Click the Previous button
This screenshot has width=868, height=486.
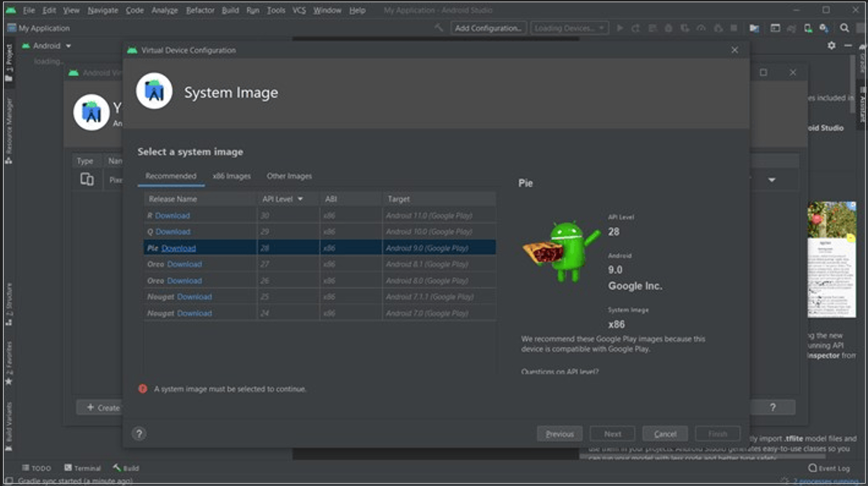click(559, 434)
